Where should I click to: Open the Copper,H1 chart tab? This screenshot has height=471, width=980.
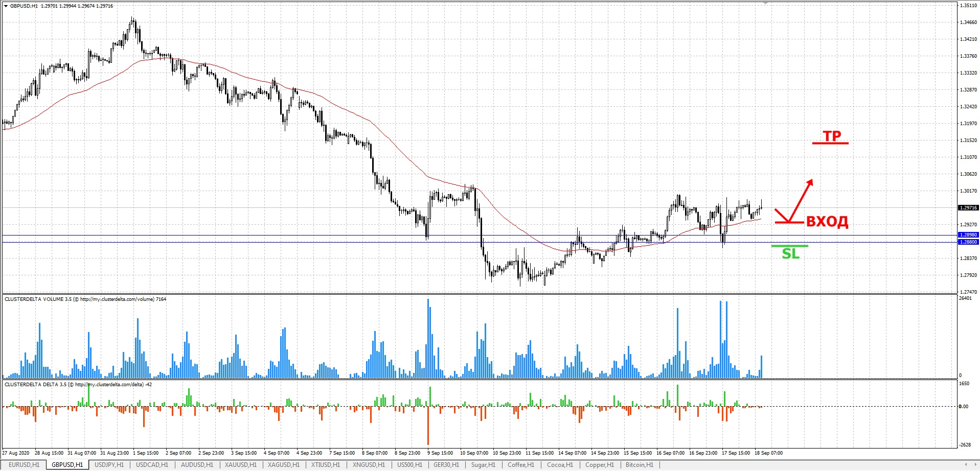tap(599, 465)
